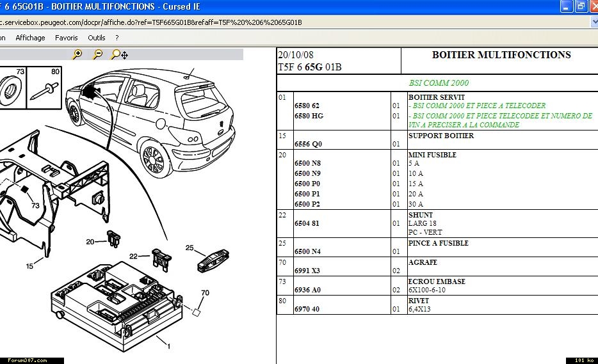
Task: Click the PINCE A FUSIBLE label
Action: pos(438,243)
